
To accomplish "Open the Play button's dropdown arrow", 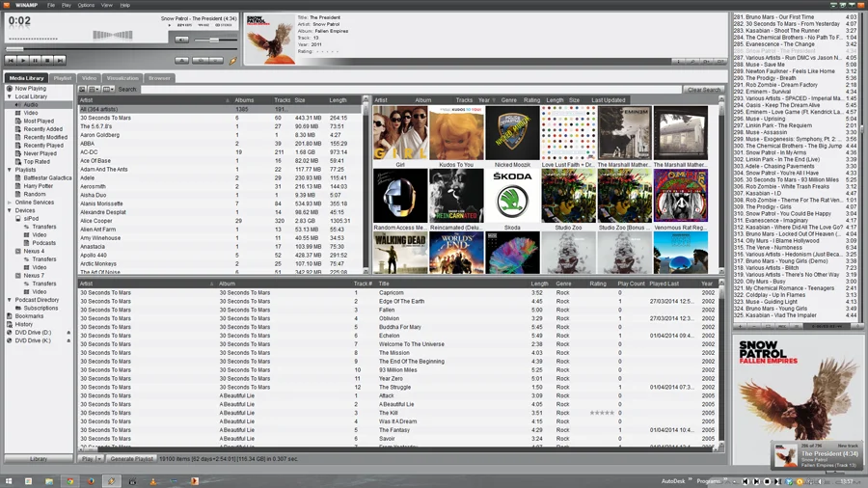I will tap(99, 459).
